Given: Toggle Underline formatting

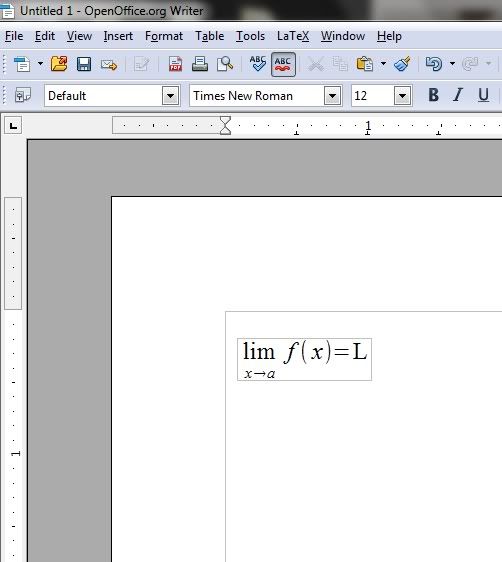Looking at the screenshot, I should coord(483,95).
